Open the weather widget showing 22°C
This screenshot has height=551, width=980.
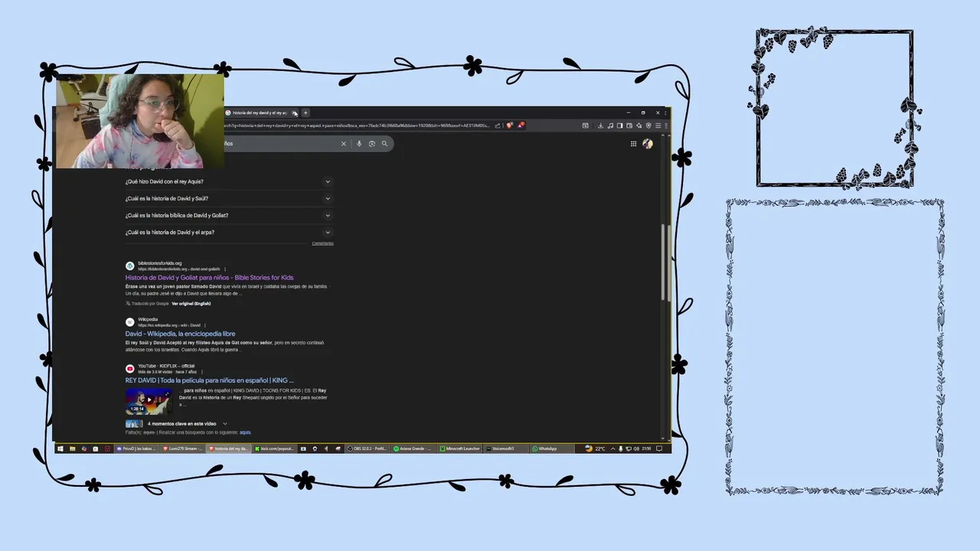596,448
